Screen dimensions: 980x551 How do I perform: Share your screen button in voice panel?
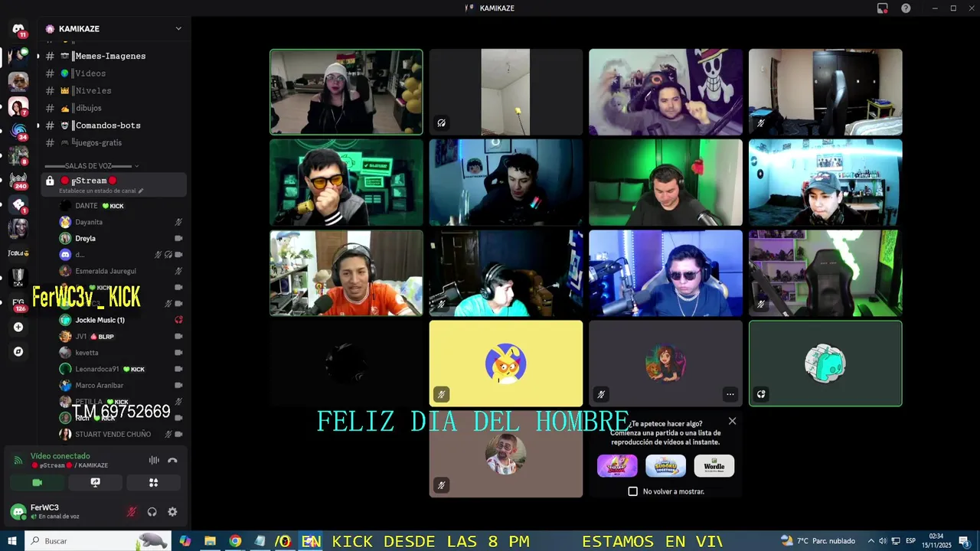(95, 482)
